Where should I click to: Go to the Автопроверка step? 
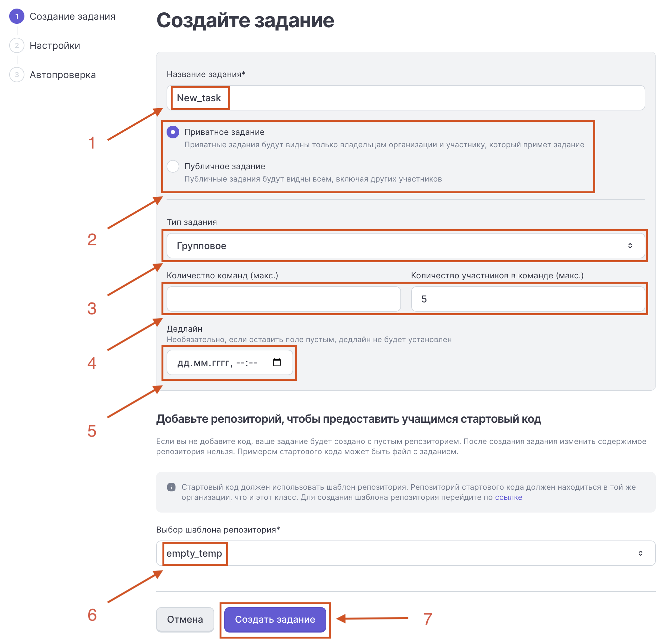tap(63, 75)
